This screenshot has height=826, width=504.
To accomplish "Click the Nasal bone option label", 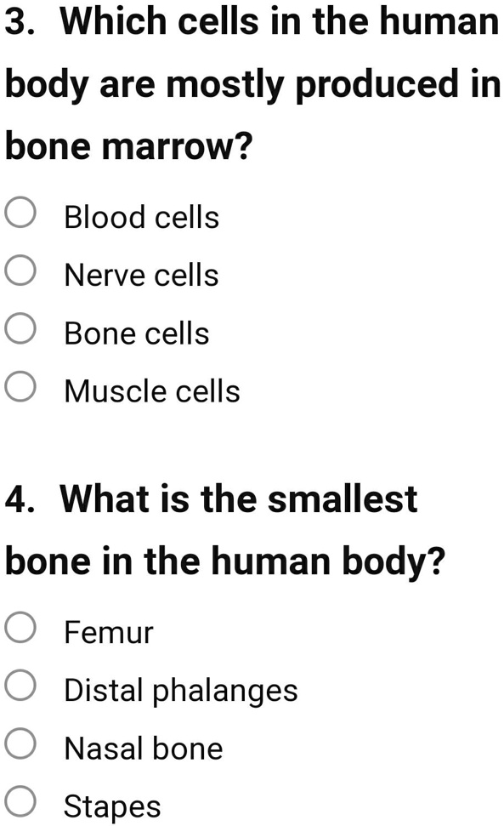I will click(143, 749).
